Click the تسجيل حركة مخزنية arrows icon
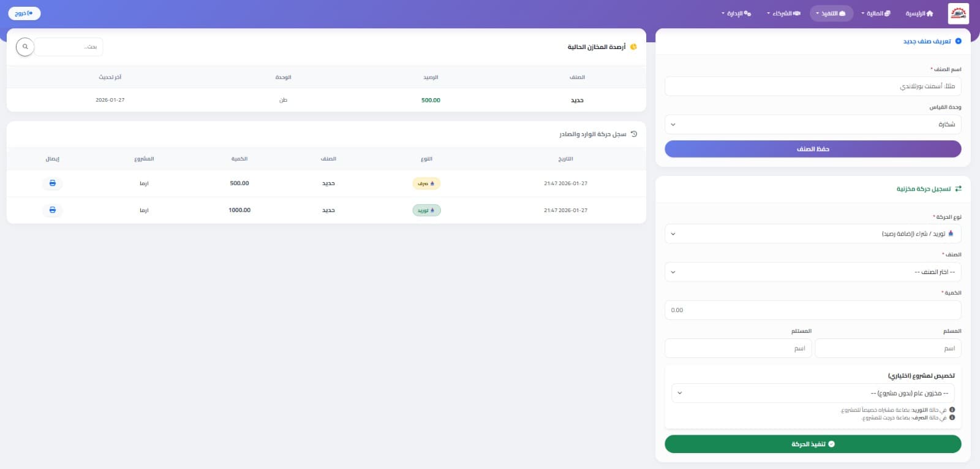 click(x=959, y=189)
